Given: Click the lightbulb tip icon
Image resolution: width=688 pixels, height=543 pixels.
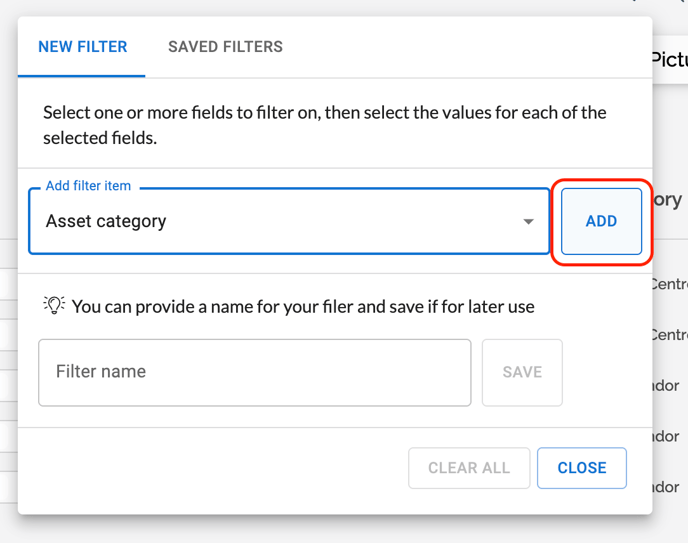Looking at the screenshot, I should [54, 305].
